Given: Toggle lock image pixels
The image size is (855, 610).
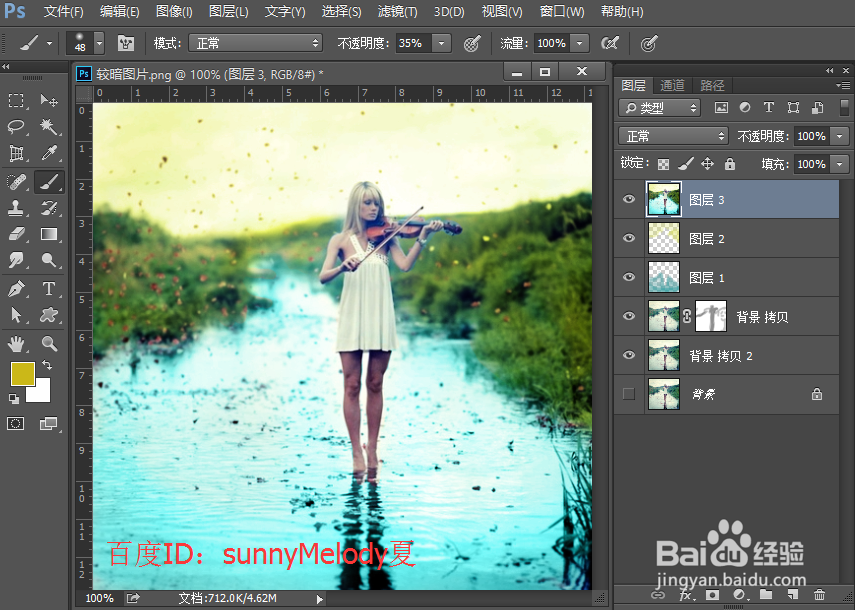Looking at the screenshot, I should click(685, 164).
